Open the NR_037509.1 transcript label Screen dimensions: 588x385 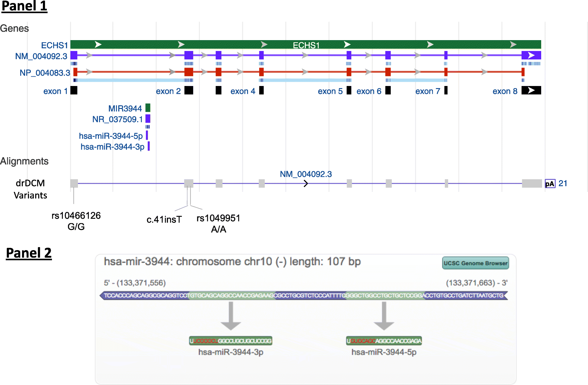(117, 119)
